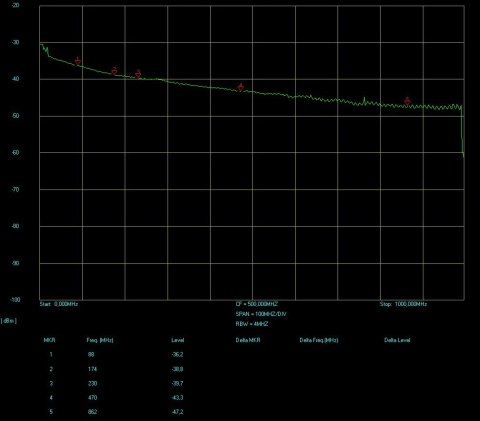Image resolution: width=480 pixels, height=421 pixels.
Task: Select the red marker at 470 MHz
Action: coord(241,87)
